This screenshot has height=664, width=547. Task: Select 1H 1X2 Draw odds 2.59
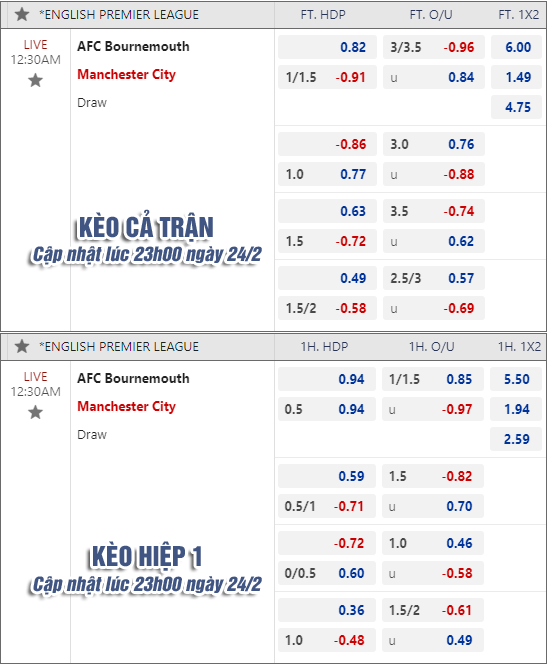516,439
